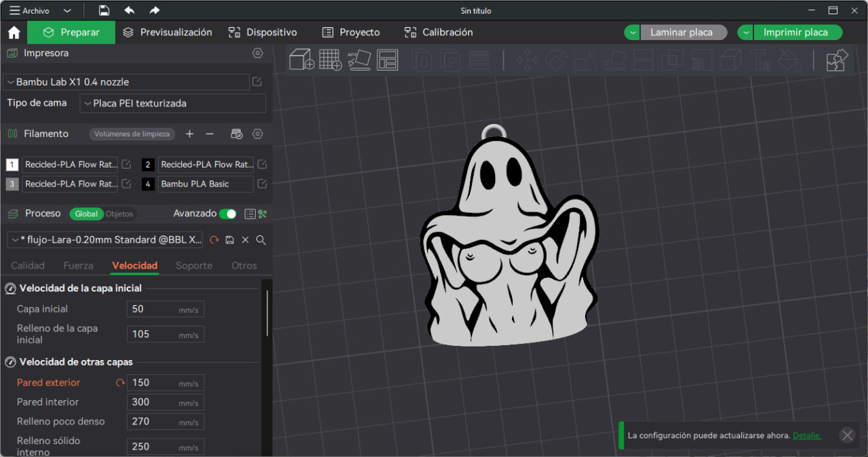Expand Imprimir placa options arrow
This screenshot has width=868, height=457.
(x=745, y=33)
